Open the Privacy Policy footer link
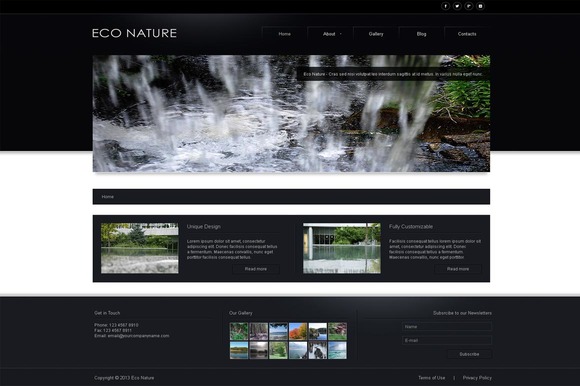580x386 pixels. 477,378
